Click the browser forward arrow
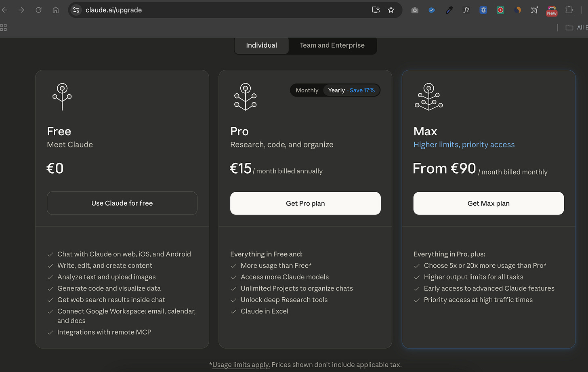Screen dimensions: 588x372 [21, 10]
